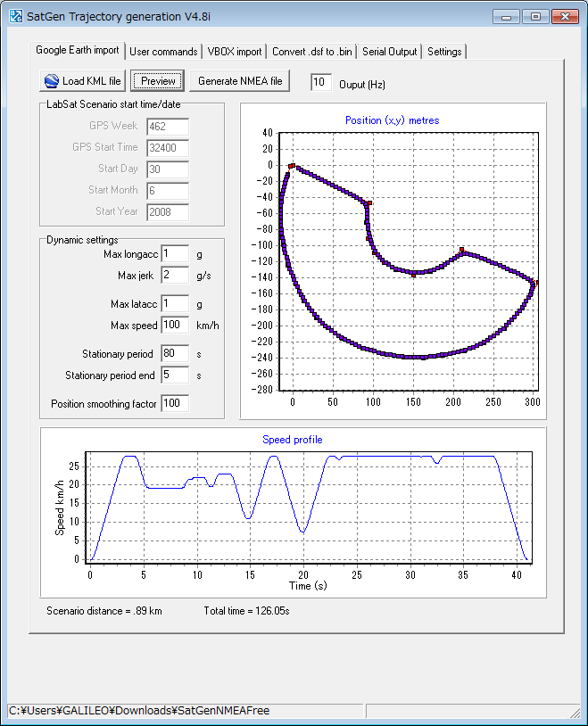Click the GPS Week field
This screenshot has width=588, height=726.
(x=168, y=127)
